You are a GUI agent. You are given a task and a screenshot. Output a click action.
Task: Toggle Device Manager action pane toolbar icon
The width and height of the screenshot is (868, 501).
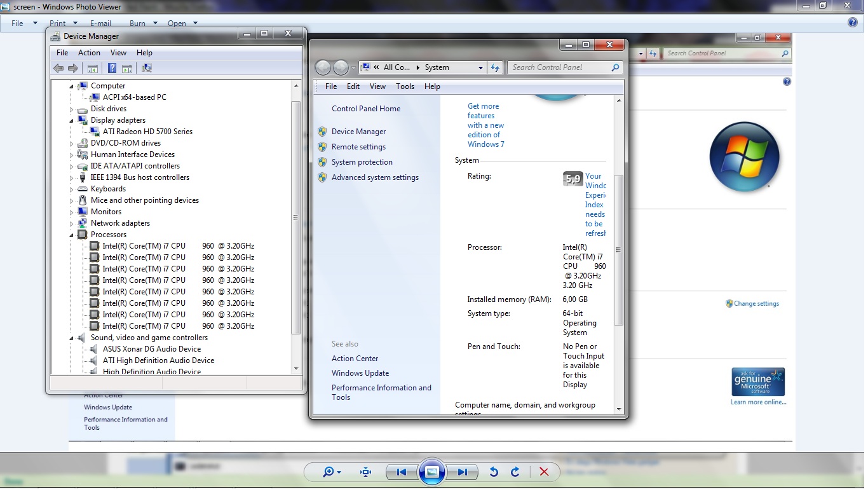pos(126,68)
